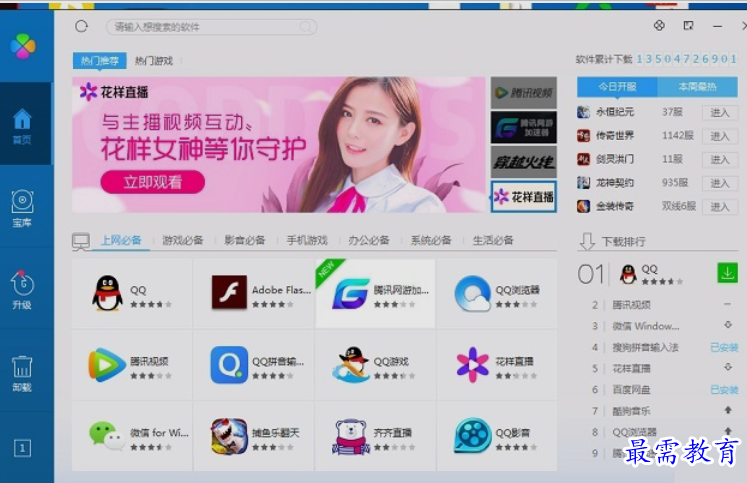The width and height of the screenshot is (747, 483).
Task: Select the 办公必备 category tab
Action: tap(369, 240)
